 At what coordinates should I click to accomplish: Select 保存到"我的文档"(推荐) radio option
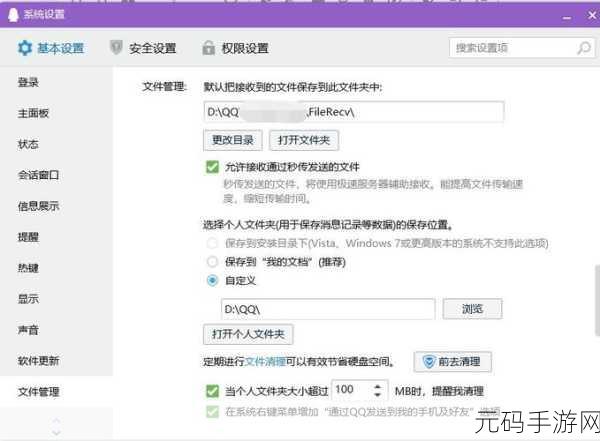(x=212, y=262)
